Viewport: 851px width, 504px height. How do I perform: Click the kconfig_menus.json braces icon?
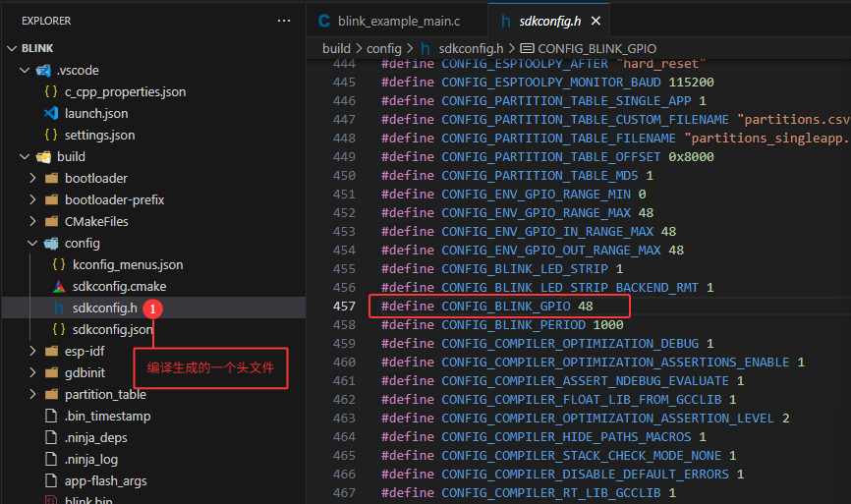pyautogui.click(x=59, y=264)
